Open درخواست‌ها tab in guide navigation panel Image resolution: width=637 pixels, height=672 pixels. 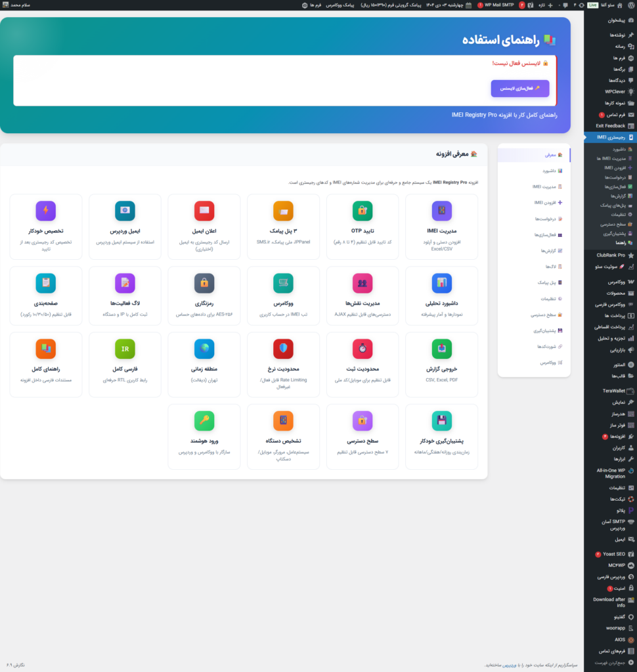coord(534,219)
